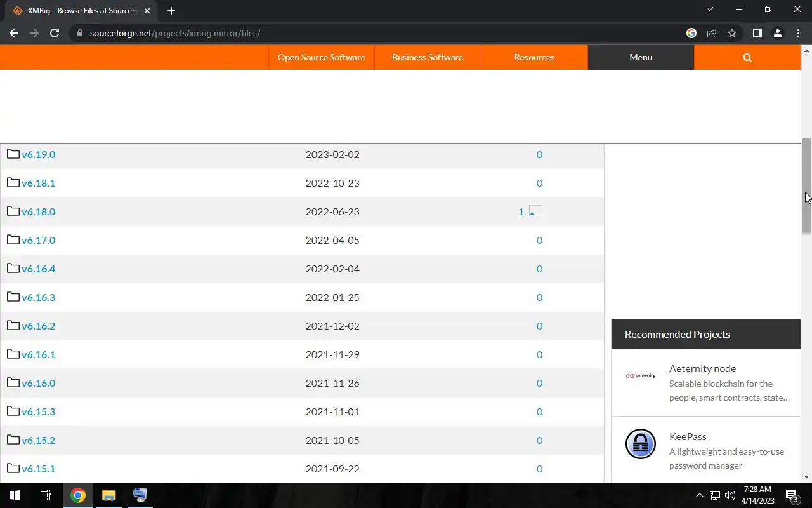812x508 pixels.
Task: Show hidden system tray icons
Action: (700, 495)
